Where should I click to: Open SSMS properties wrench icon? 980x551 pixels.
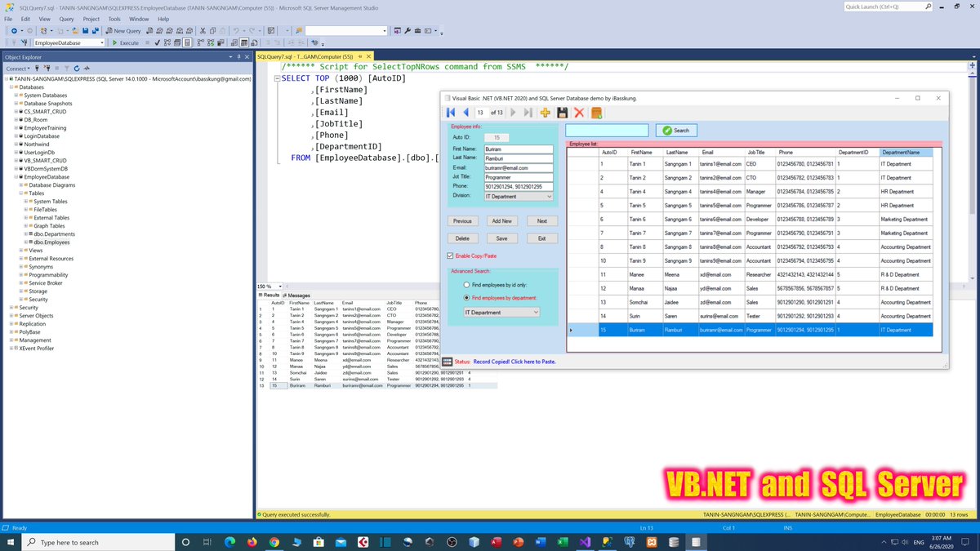408,30
